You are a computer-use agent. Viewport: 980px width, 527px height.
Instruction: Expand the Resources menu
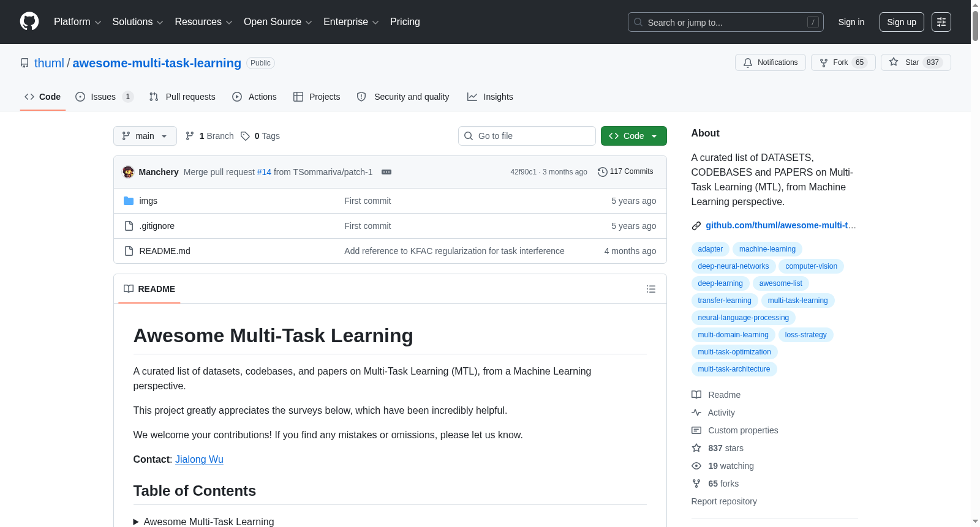[203, 22]
